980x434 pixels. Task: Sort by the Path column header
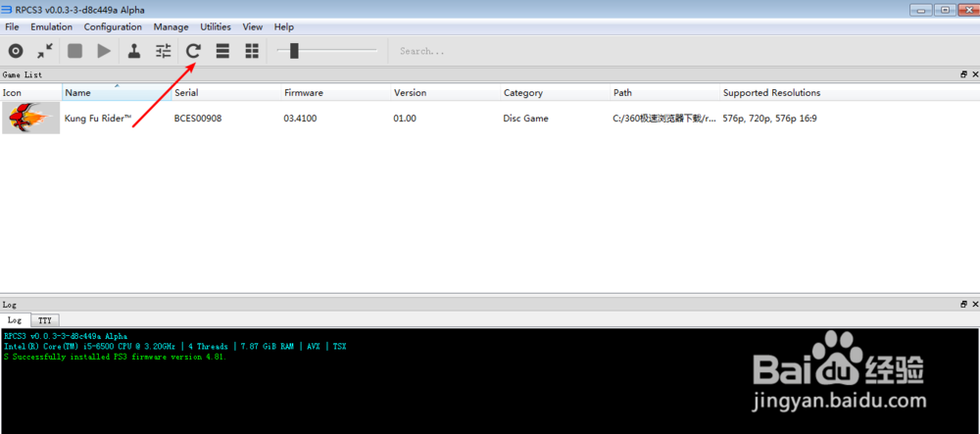[665, 92]
